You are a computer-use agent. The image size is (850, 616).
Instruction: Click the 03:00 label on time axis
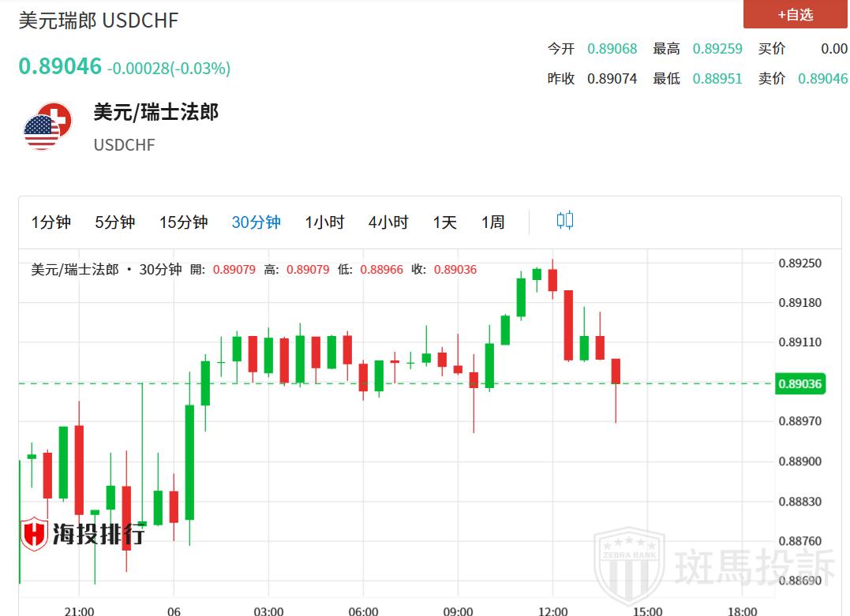pos(268,610)
